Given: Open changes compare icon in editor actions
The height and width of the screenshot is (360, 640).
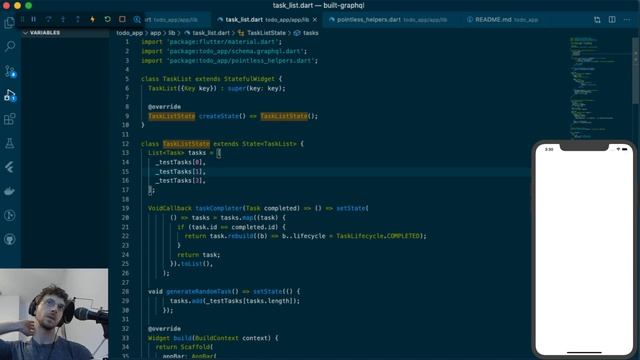Looking at the screenshot, I should pos(597,20).
